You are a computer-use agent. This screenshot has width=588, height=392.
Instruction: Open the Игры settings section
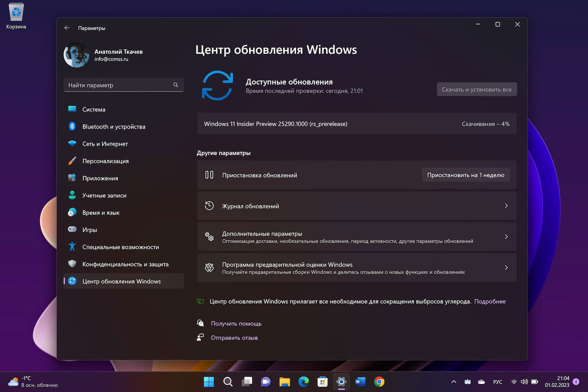[89, 230]
